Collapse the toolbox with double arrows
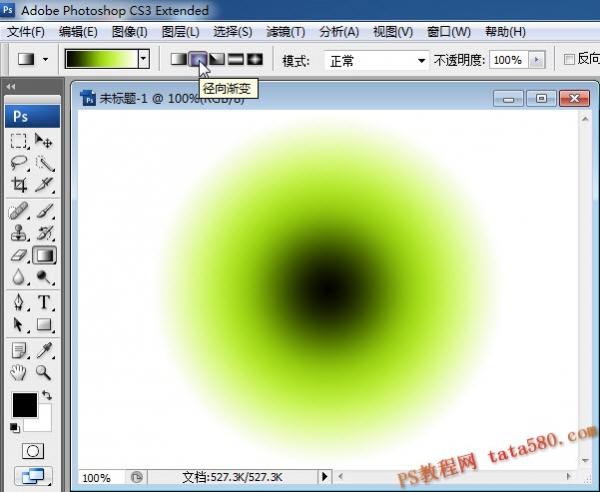This screenshot has height=492, width=600. click(x=11, y=87)
